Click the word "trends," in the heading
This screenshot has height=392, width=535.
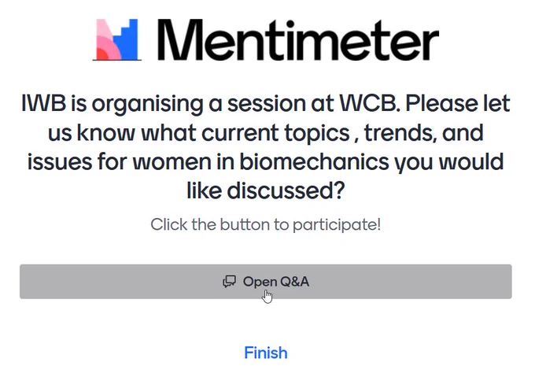[400, 132]
